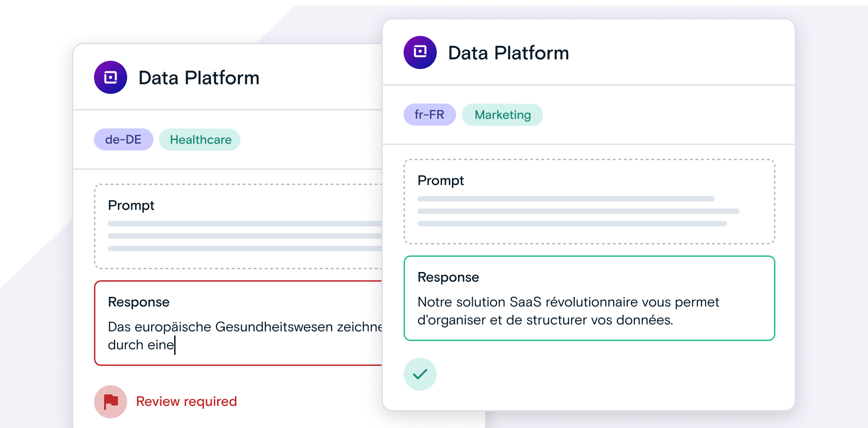This screenshot has width=868, height=428.
Task: Click the 'Prompt' label in the German card
Action: point(131,205)
